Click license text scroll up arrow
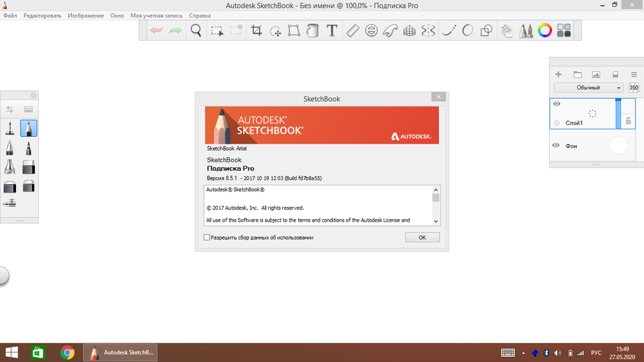This screenshot has height=362, width=644. pos(436,189)
